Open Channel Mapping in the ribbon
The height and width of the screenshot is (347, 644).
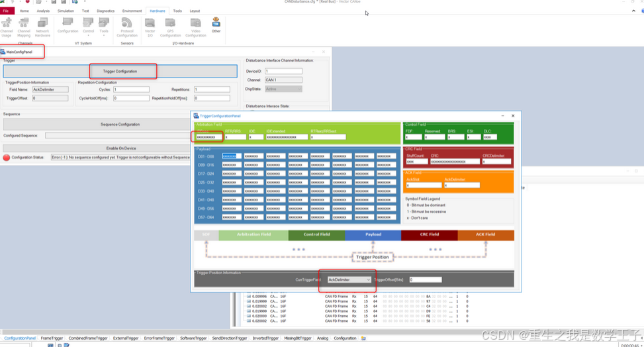[x=24, y=27]
